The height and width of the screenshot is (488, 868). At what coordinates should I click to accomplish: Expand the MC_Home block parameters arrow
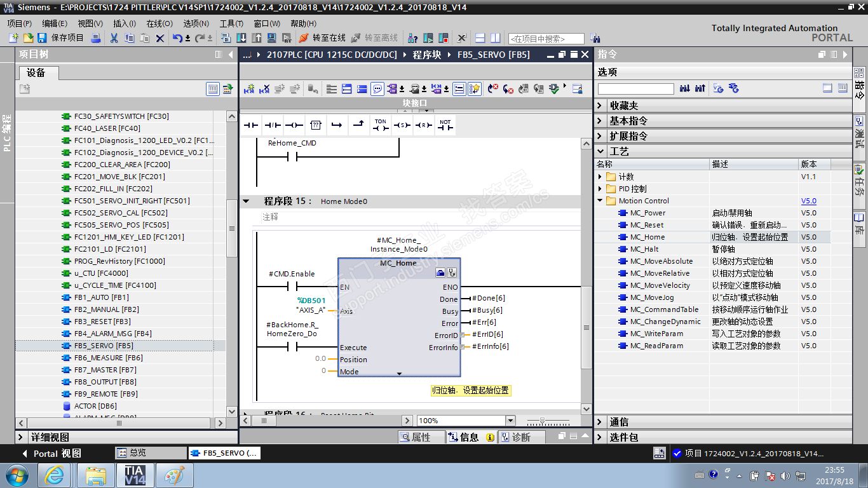[x=399, y=374]
